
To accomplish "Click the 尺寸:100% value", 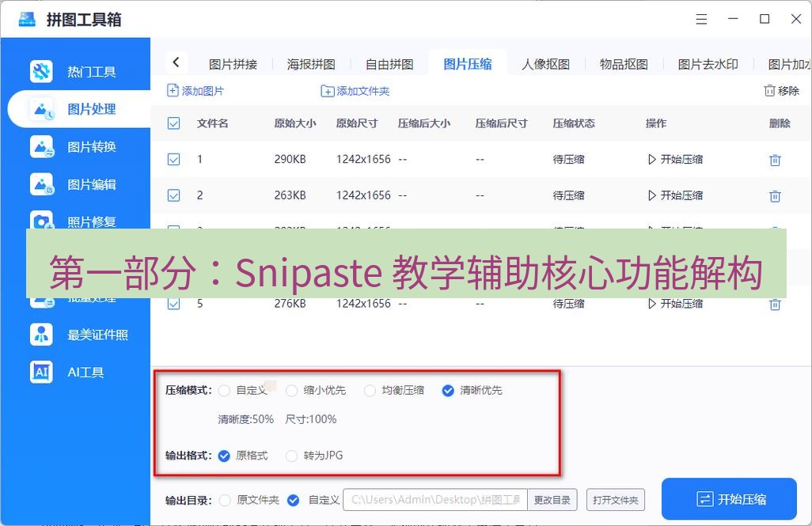I will [x=311, y=419].
